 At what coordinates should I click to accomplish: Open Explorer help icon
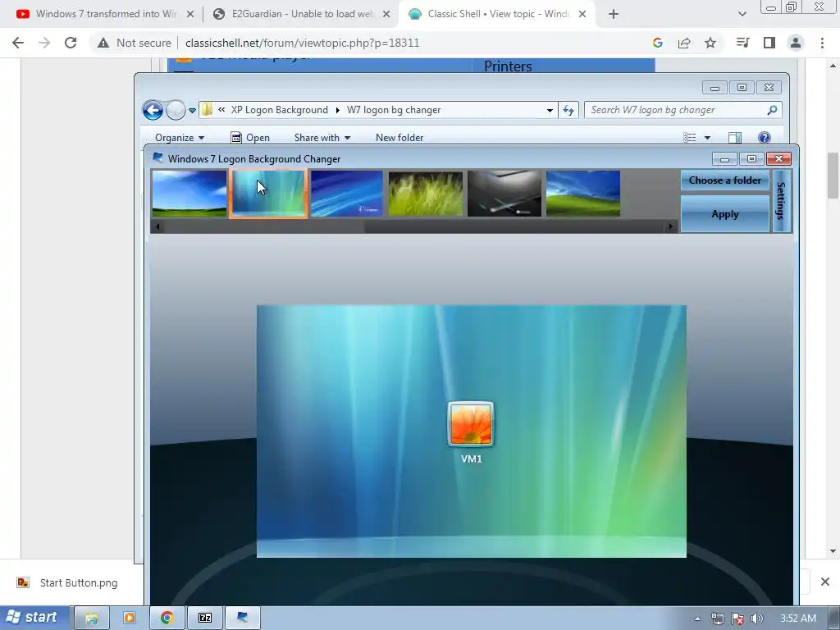(x=765, y=138)
